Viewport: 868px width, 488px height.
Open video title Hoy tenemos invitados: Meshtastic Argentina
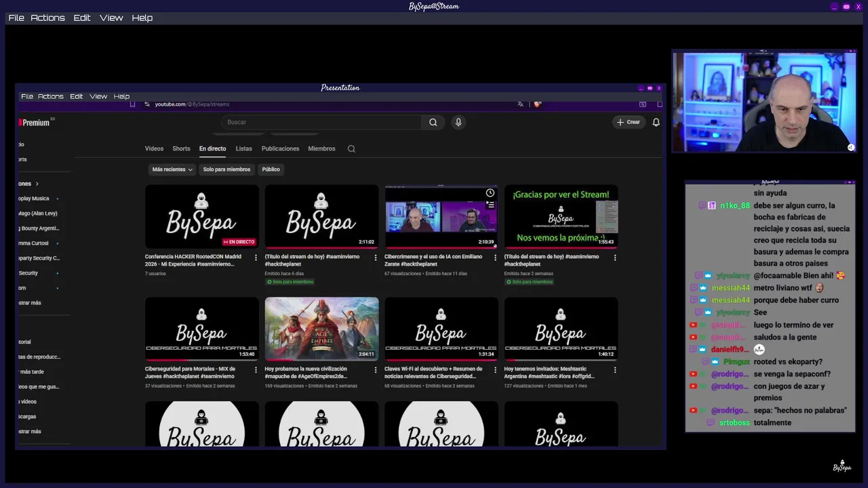tap(549, 373)
